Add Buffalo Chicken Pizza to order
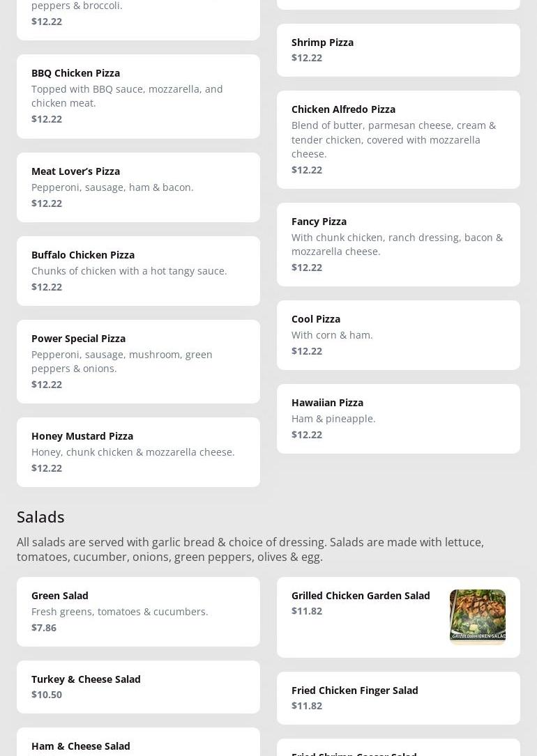The image size is (537, 756). 138,270
